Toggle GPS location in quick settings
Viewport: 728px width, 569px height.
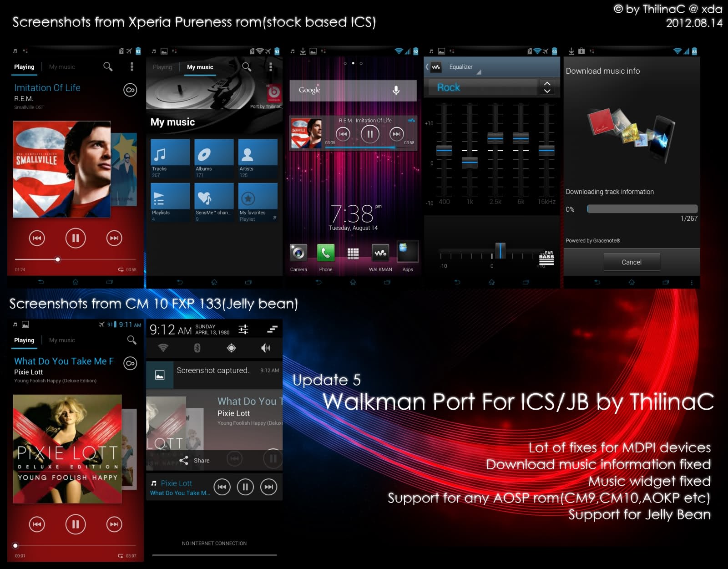pyautogui.click(x=232, y=348)
